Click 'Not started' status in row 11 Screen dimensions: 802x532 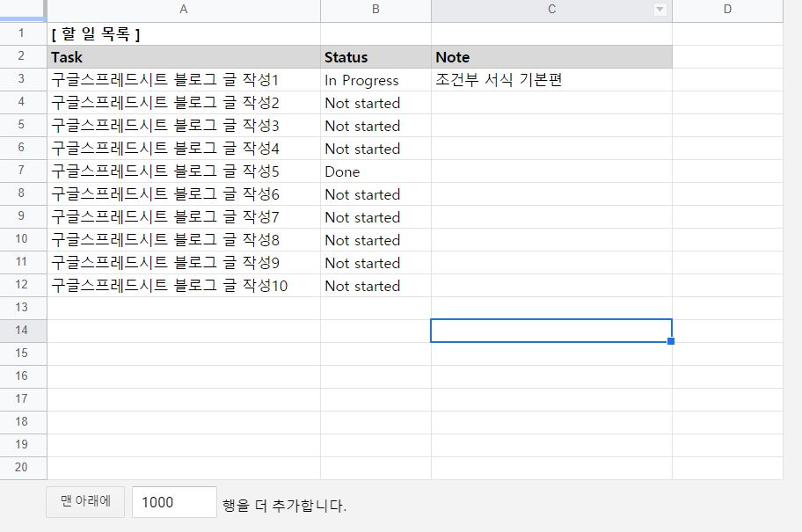pyautogui.click(x=376, y=262)
